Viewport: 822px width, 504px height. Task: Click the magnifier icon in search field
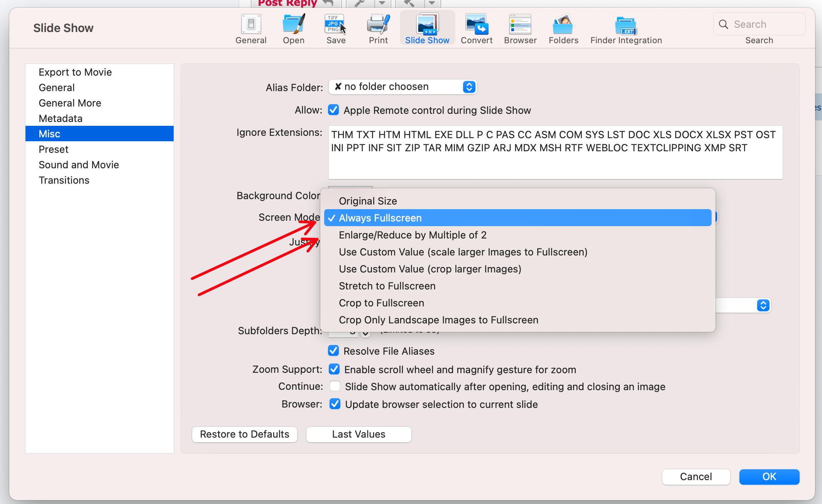[724, 24]
